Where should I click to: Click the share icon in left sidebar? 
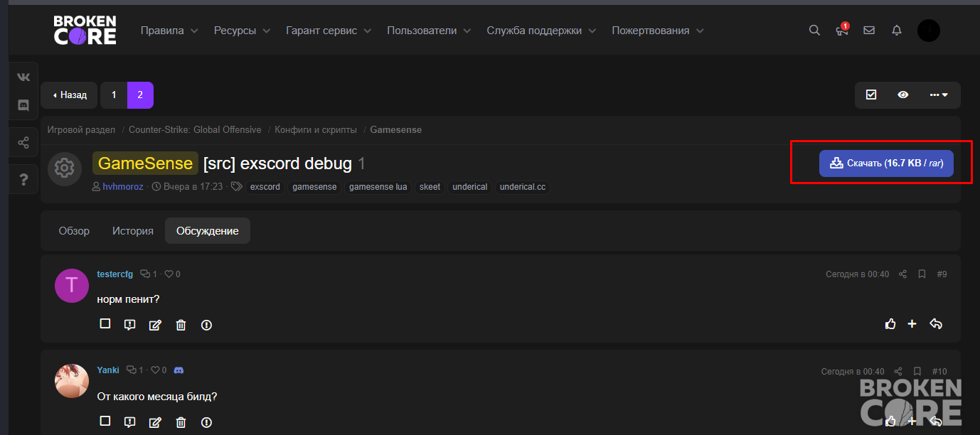pos(23,143)
